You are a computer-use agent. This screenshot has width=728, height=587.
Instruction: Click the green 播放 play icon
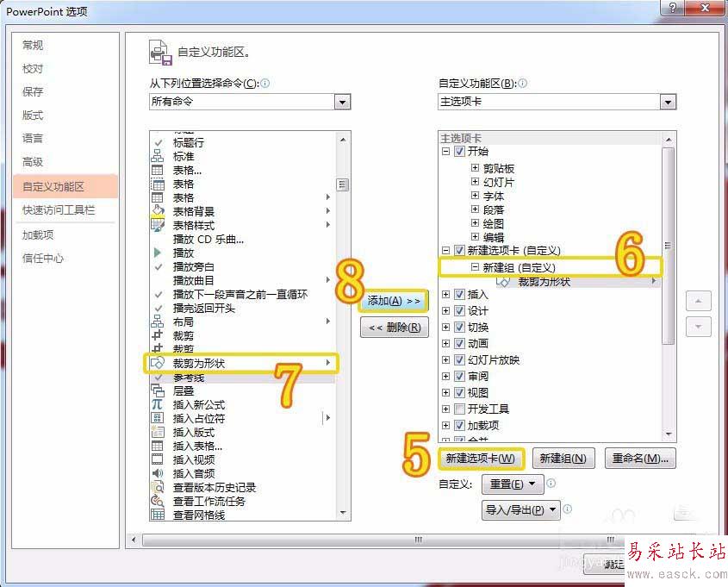(158, 253)
